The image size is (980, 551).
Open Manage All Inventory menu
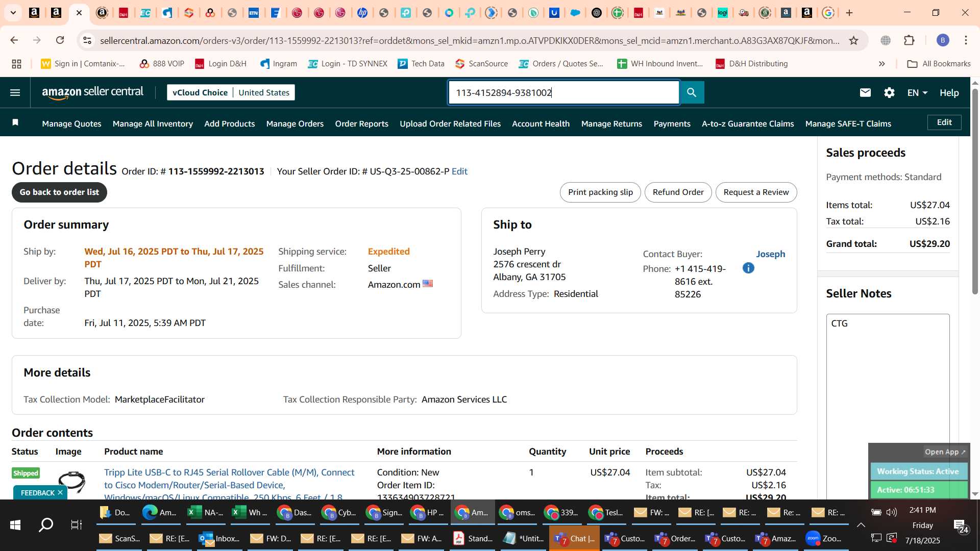[x=153, y=123]
